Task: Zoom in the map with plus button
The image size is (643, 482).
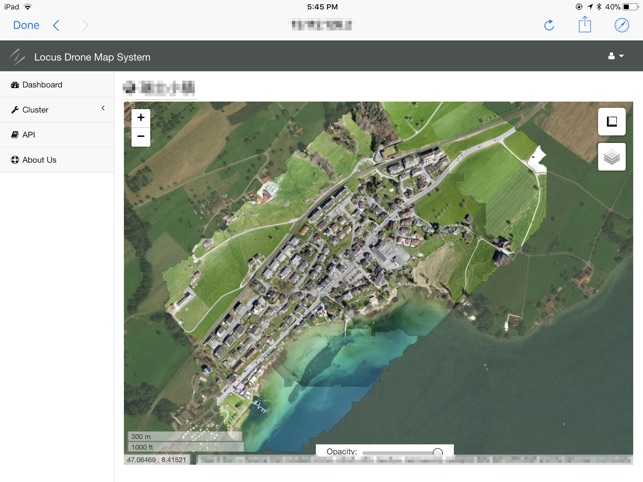Action: coord(141,118)
